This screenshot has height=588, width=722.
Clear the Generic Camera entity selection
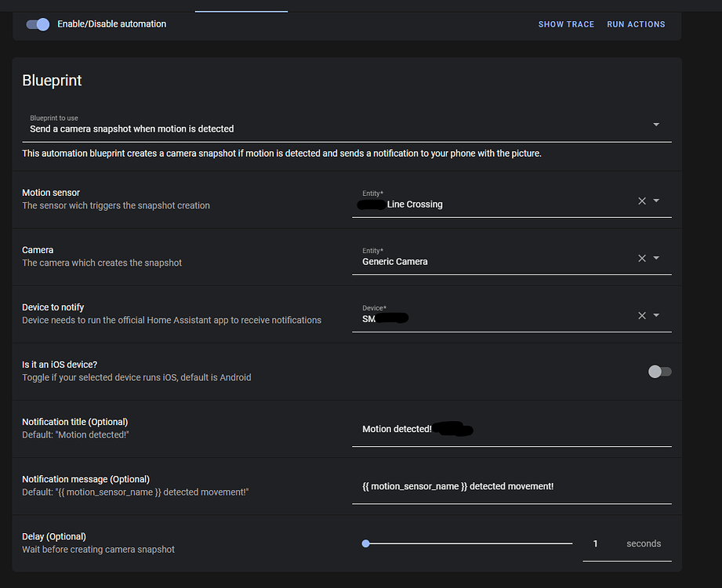click(x=641, y=258)
